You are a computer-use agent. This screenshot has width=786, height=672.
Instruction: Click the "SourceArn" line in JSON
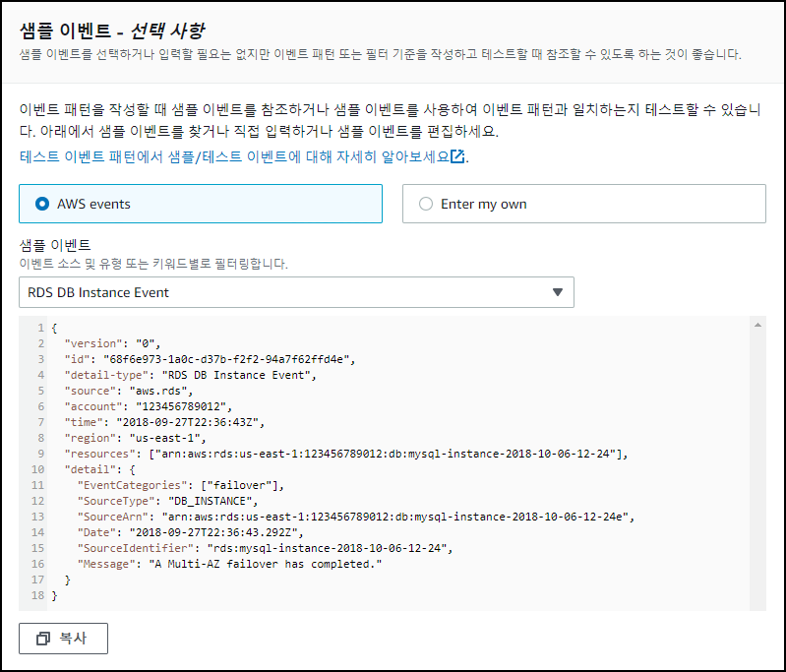[x=356, y=517]
